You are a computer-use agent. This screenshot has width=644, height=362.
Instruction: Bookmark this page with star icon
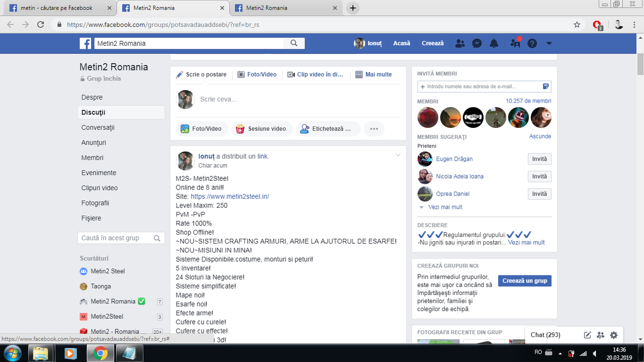(577, 24)
